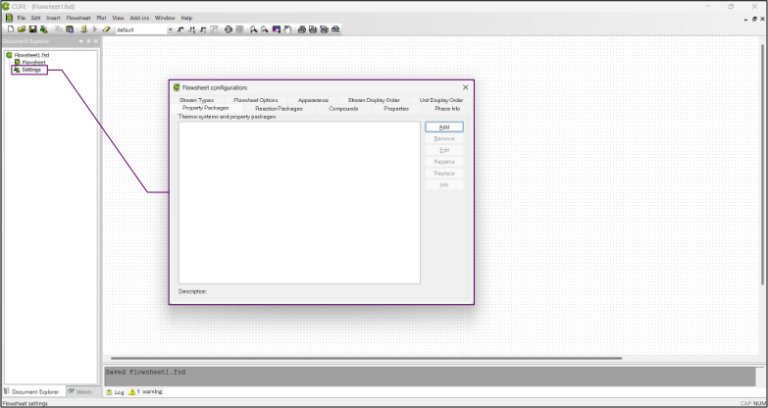Click the second magnifier zoom icon
This screenshot has width=768, height=408.
pos(264,29)
